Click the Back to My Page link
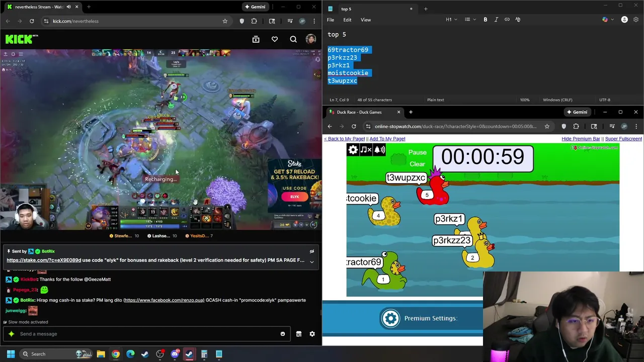 point(344,139)
